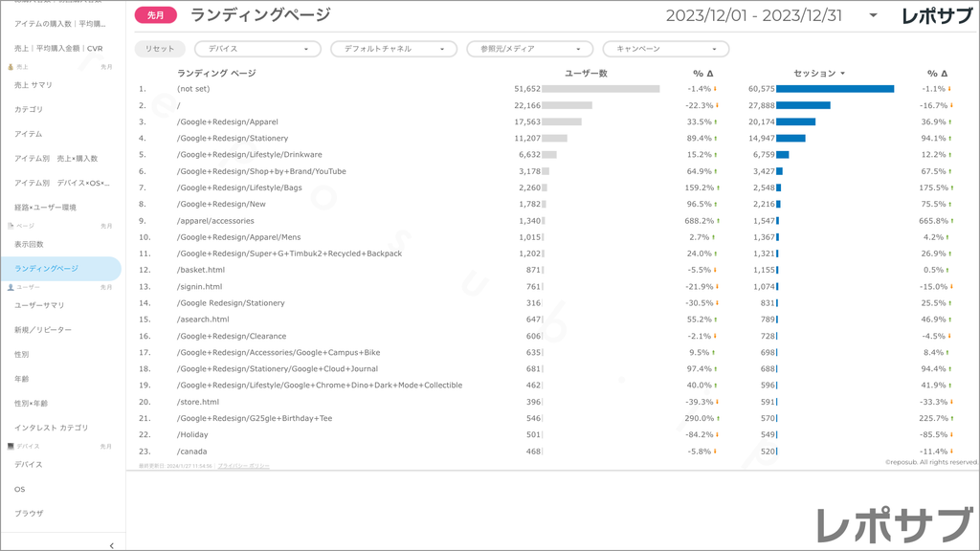Collapse the sidebar with the chevron arrow

pyautogui.click(x=112, y=545)
